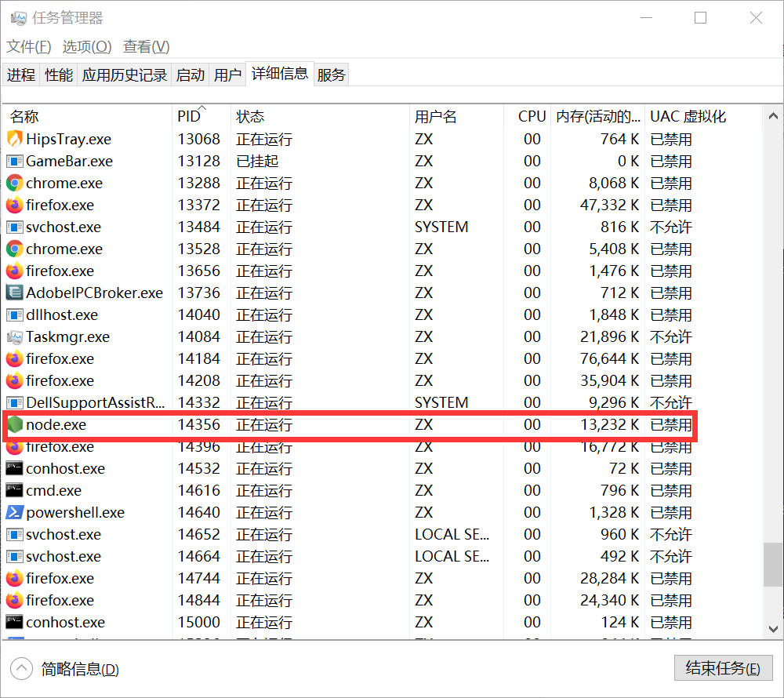The image size is (784, 698).
Task: Sort by the 名称 column header
Action: (87, 117)
